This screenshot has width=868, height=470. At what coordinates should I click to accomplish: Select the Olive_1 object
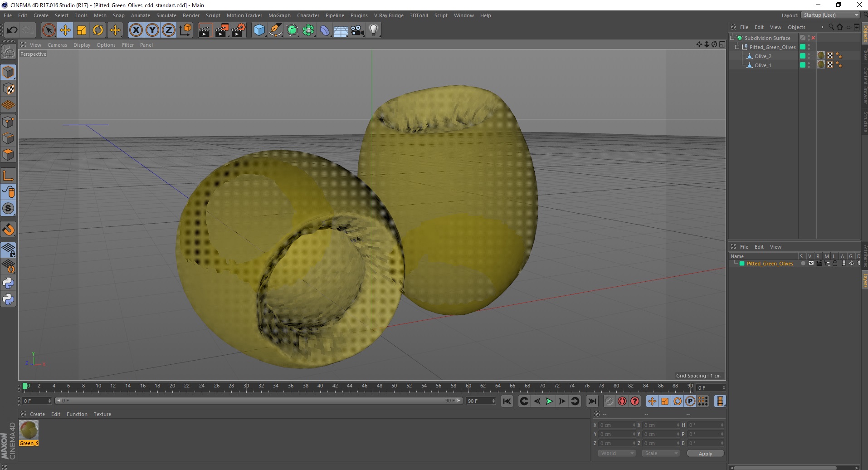pyautogui.click(x=763, y=65)
